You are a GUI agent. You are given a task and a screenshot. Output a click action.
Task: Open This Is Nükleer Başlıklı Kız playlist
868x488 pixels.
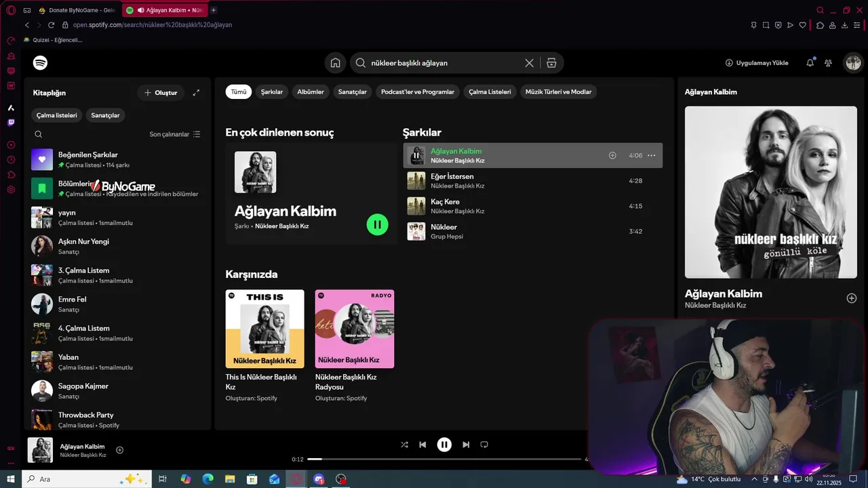pyautogui.click(x=264, y=346)
